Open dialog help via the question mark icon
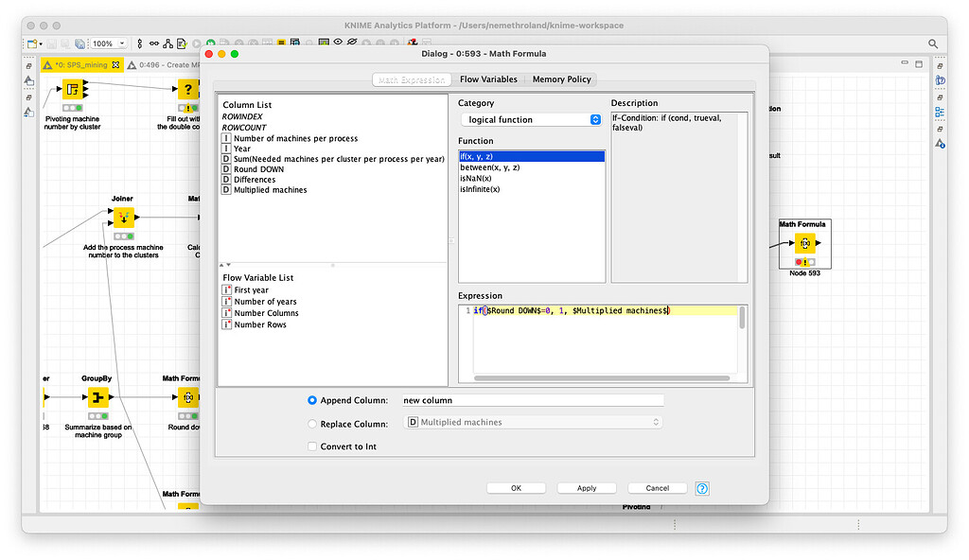 [x=701, y=488]
